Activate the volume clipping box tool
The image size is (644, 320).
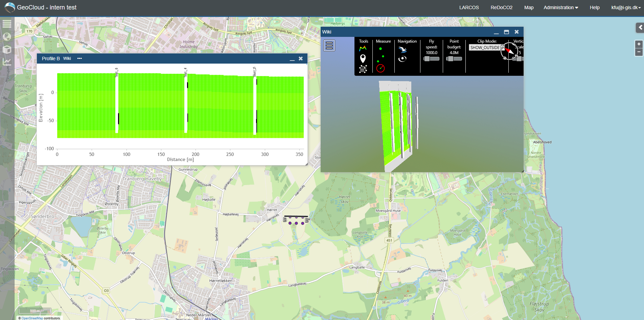pyautogui.click(x=363, y=69)
